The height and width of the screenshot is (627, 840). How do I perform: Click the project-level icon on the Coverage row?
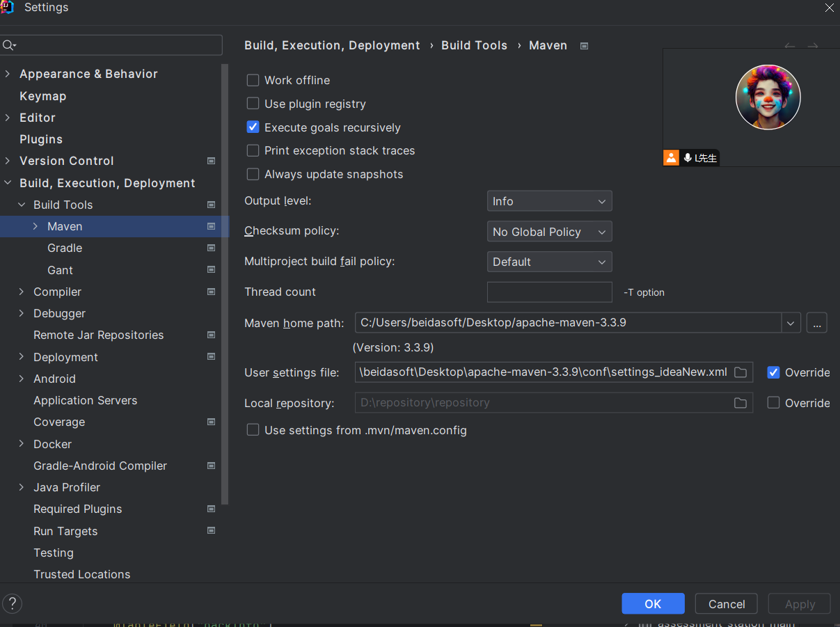click(211, 422)
